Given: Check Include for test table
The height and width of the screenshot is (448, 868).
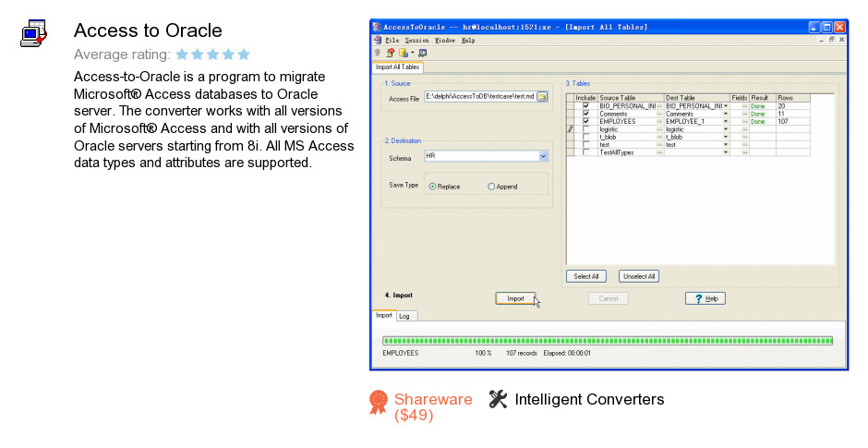Looking at the screenshot, I should click(585, 144).
